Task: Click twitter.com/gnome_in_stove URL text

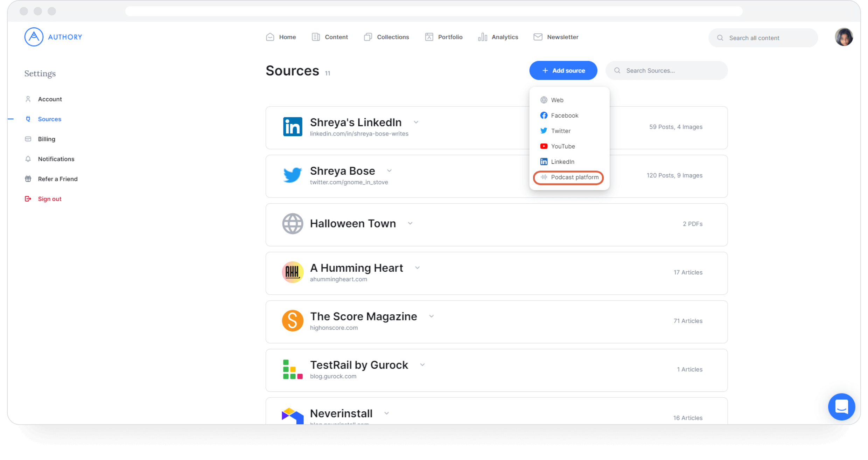Action: coord(349,182)
